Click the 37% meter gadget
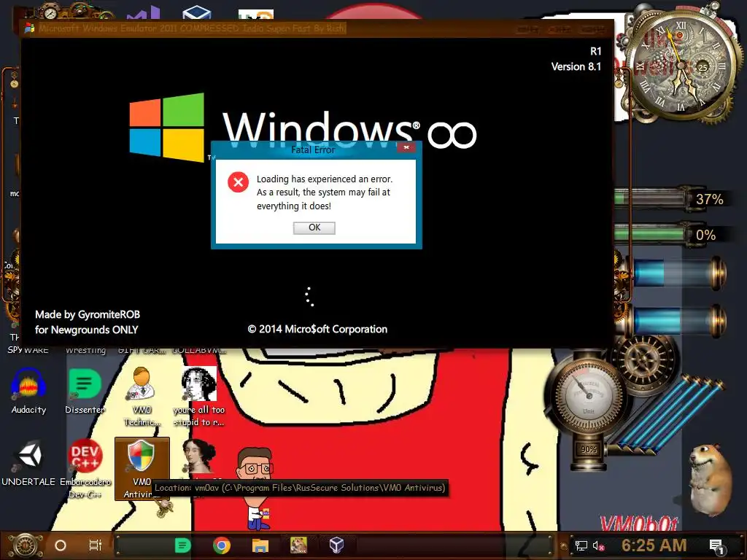The height and width of the screenshot is (560, 747). tap(672, 198)
